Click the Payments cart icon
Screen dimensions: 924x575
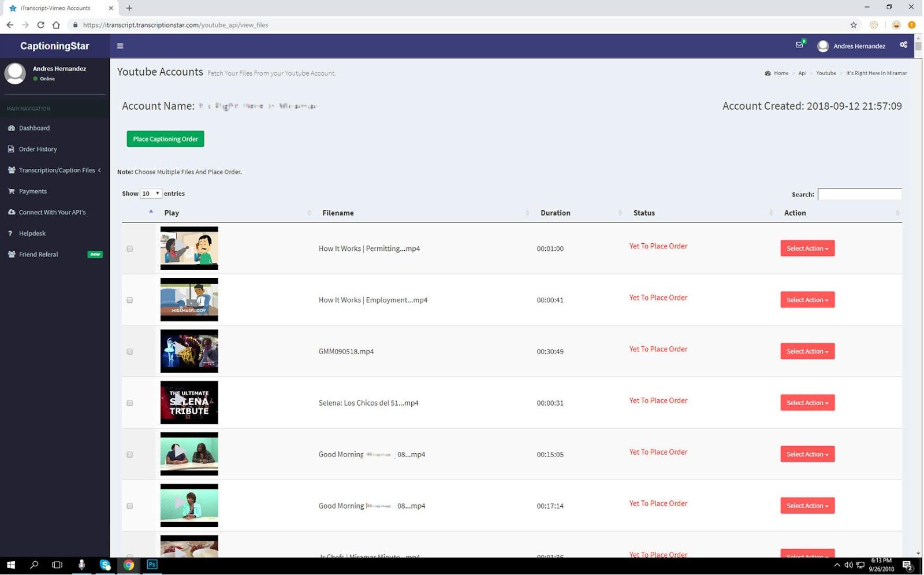(11, 191)
